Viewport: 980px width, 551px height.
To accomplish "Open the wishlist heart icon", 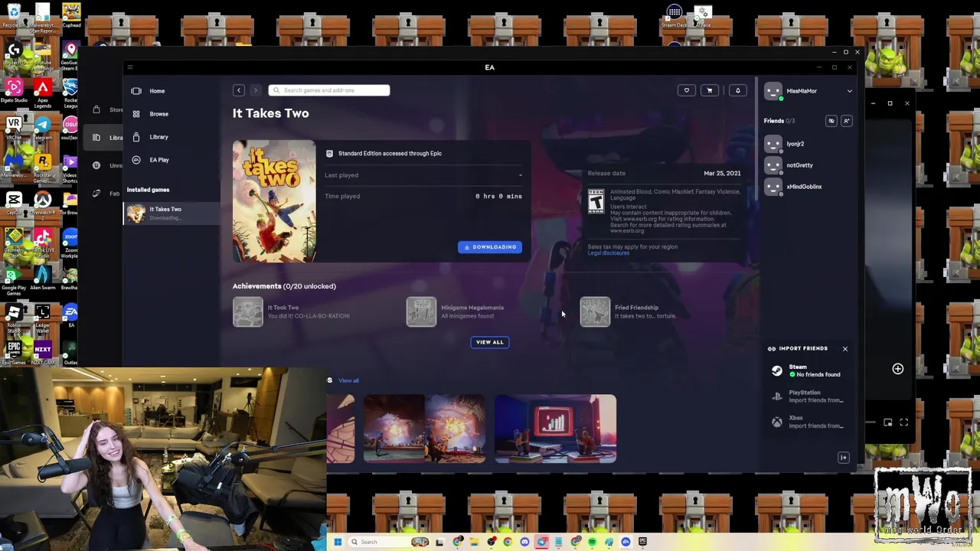I will [687, 90].
